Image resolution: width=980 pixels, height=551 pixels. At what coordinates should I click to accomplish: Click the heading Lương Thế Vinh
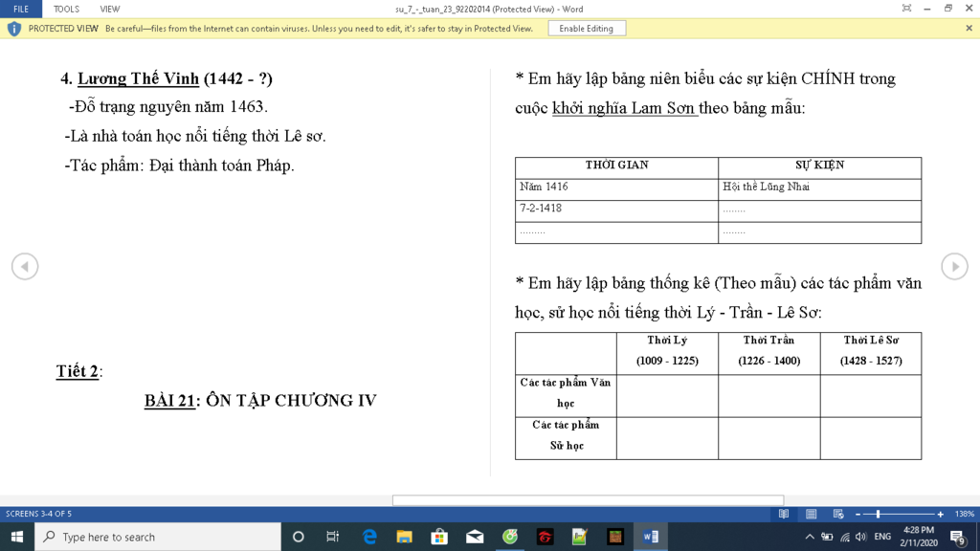point(138,78)
